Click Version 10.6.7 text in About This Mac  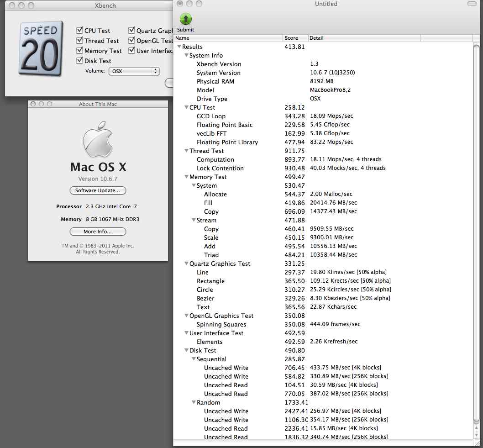click(98, 179)
